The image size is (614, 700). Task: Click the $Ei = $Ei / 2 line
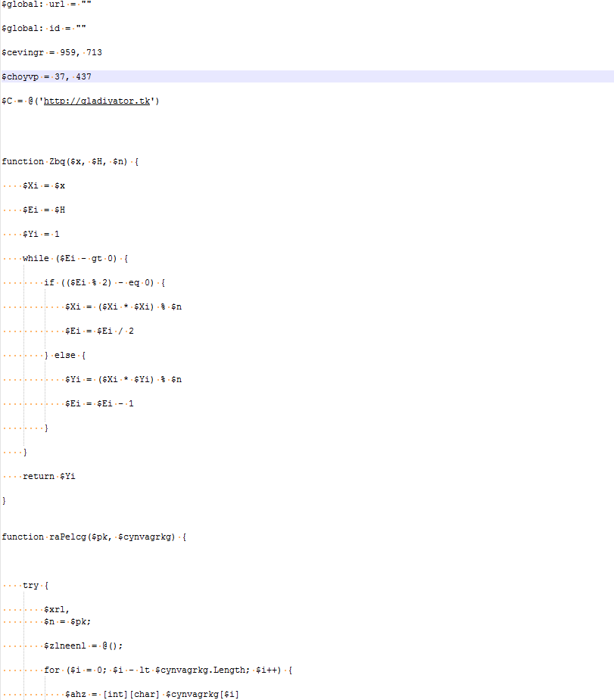point(99,331)
